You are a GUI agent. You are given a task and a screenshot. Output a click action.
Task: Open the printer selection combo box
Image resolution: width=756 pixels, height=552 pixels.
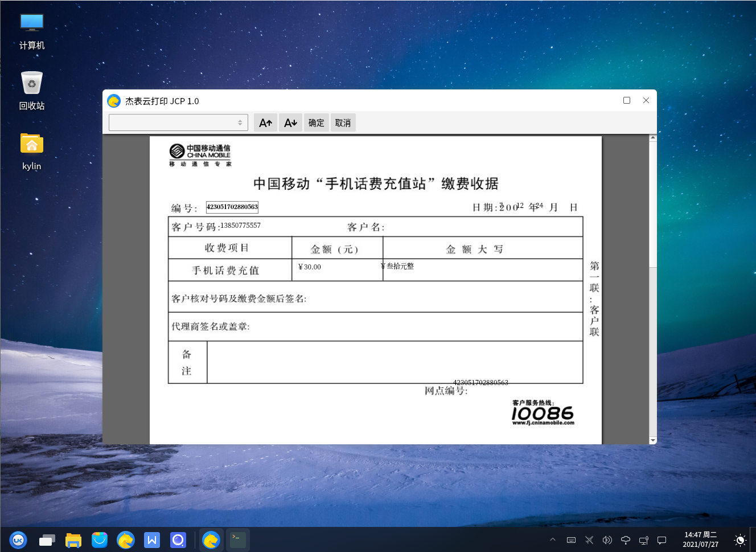coord(178,122)
